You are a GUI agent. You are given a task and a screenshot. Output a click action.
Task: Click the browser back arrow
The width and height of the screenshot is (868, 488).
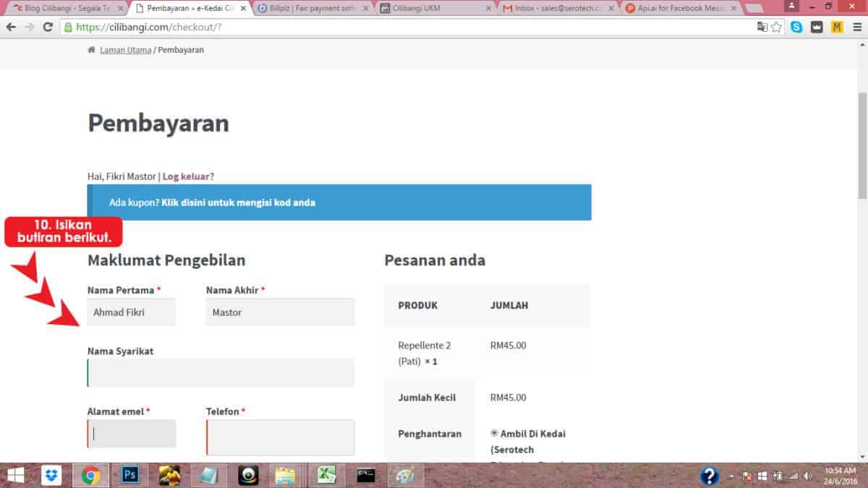11,27
